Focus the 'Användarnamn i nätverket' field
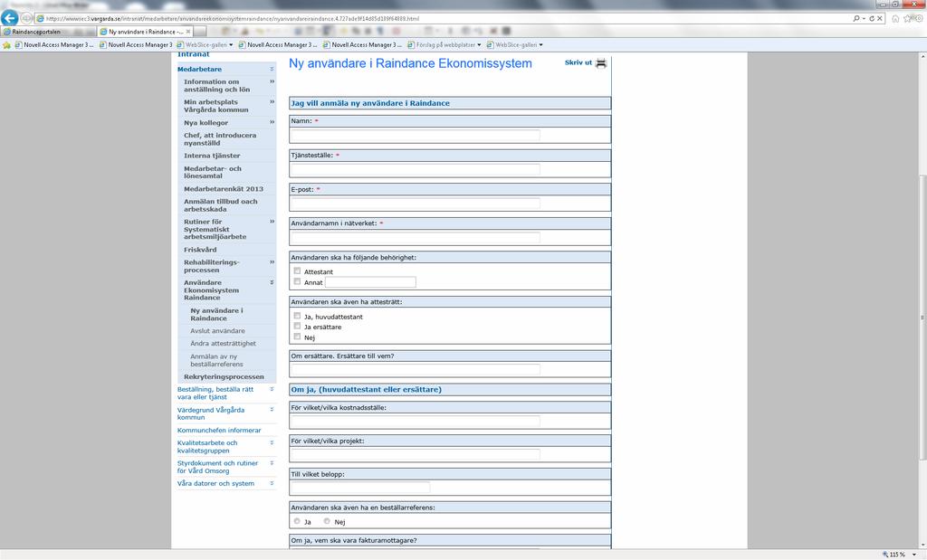 tap(415, 237)
